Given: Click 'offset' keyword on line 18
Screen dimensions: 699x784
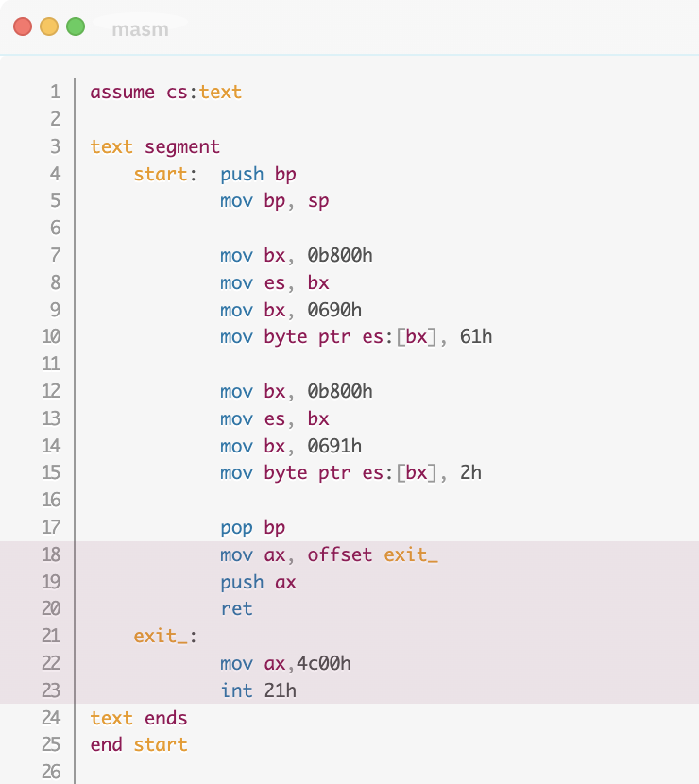Looking at the screenshot, I should click(340, 554).
